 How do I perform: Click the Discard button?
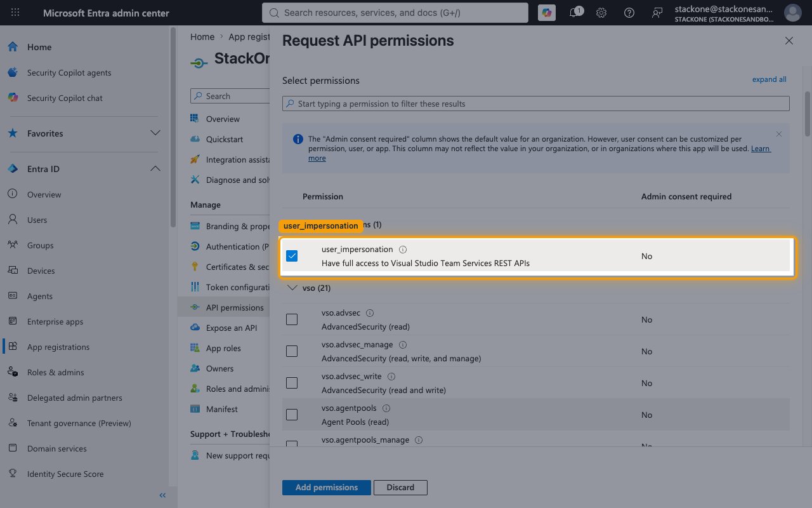click(x=400, y=487)
